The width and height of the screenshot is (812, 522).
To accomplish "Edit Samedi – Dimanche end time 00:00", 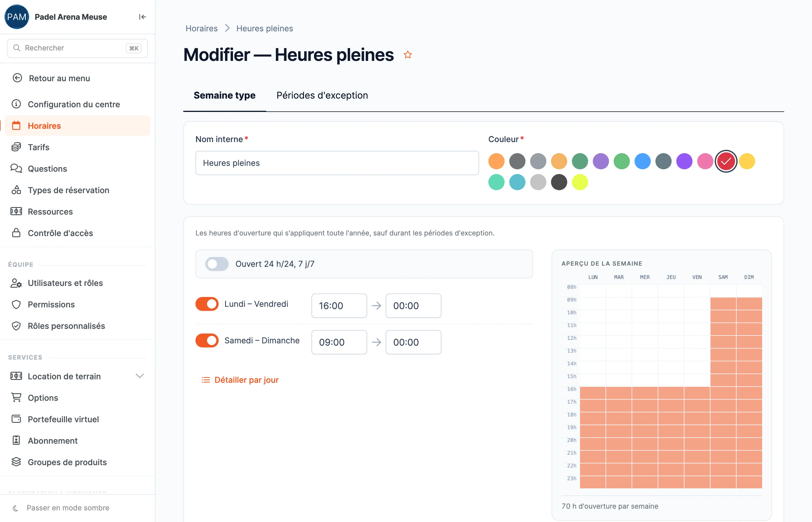I will [414, 342].
